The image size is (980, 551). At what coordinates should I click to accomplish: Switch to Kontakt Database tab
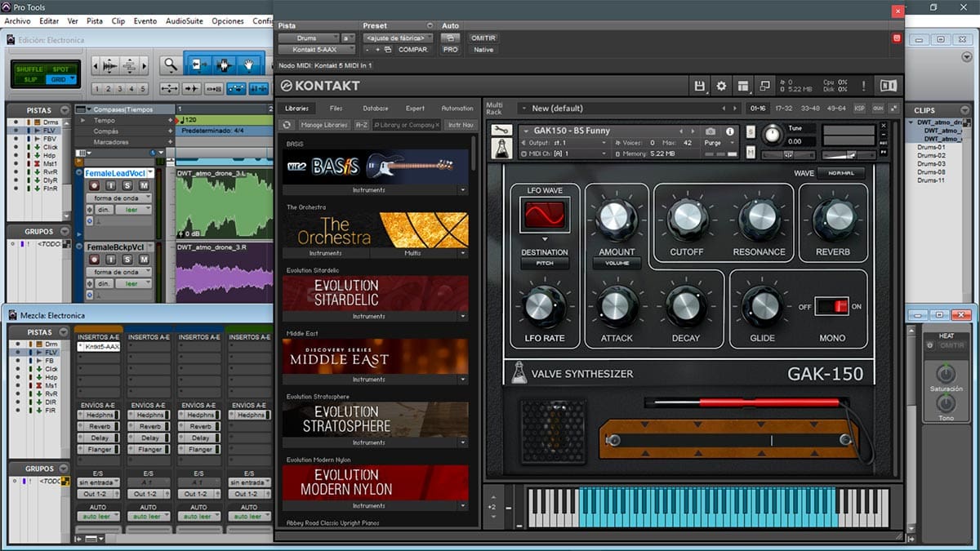click(x=376, y=108)
